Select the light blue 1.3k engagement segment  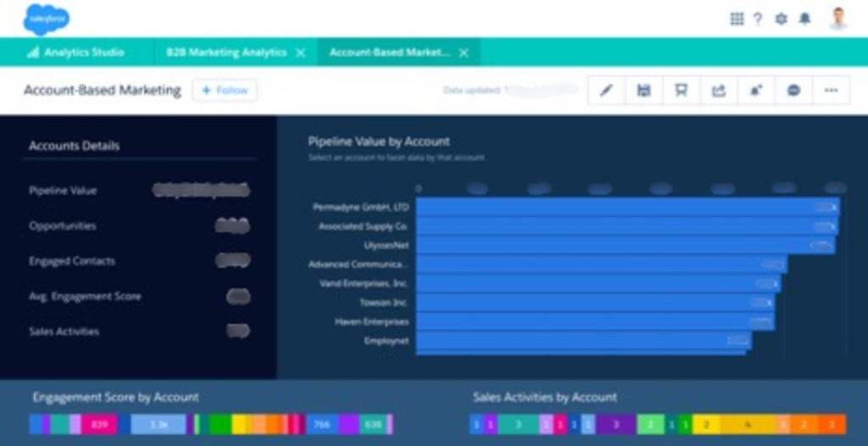pos(159,425)
